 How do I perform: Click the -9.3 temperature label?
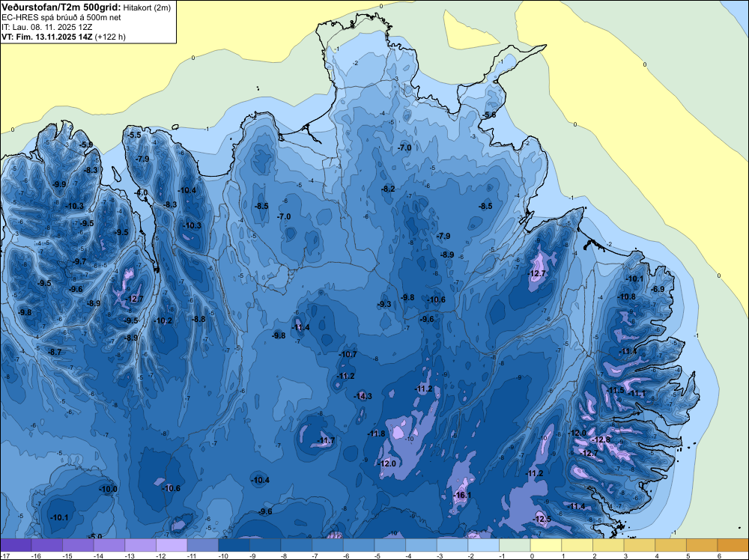pyautogui.click(x=384, y=304)
